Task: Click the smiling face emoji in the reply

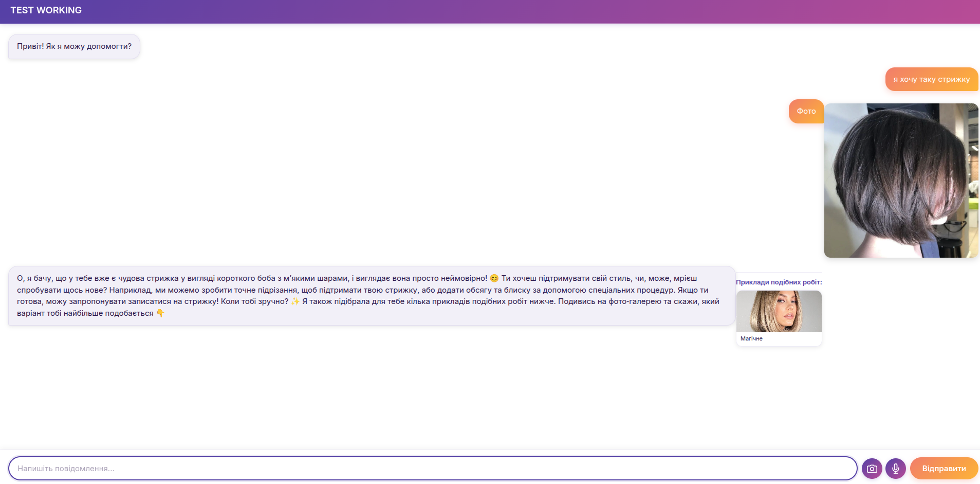Action: click(x=494, y=278)
